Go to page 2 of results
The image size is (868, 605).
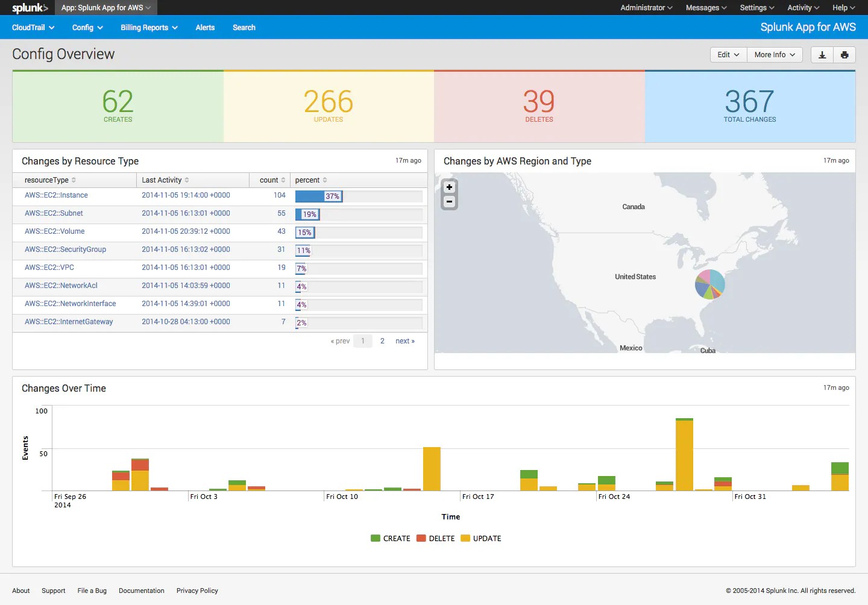382,341
